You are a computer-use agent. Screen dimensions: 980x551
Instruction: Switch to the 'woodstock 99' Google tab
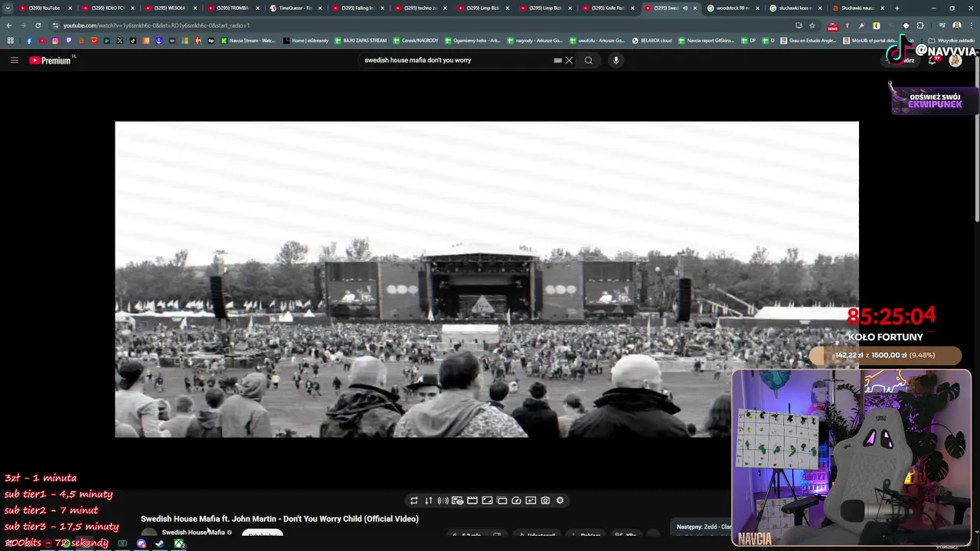click(733, 8)
